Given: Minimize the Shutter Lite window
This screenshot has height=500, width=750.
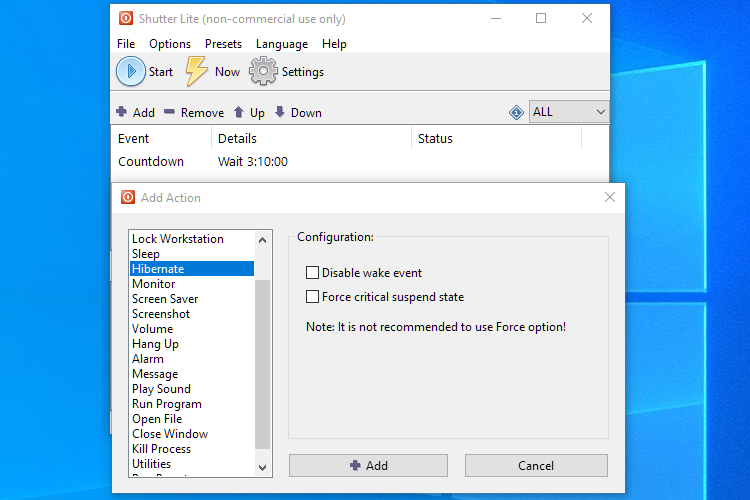Looking at the screenshot, I should (x=496, y=18).
